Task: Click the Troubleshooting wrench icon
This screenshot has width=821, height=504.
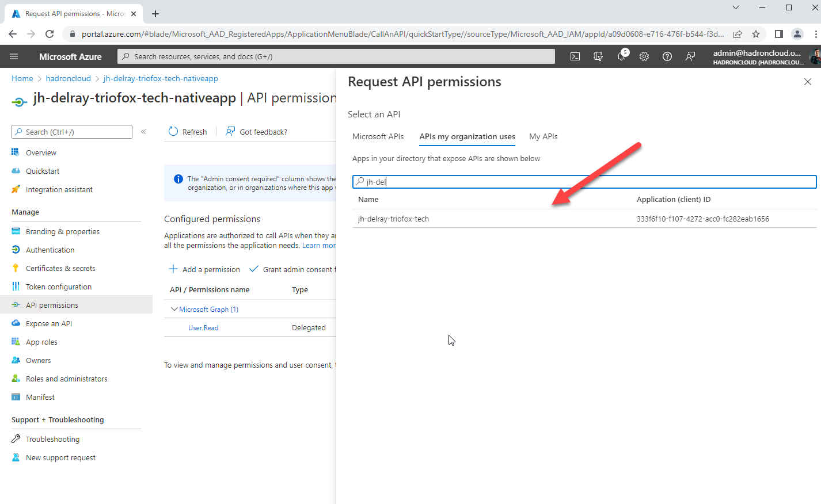Action: click(16, 439)
